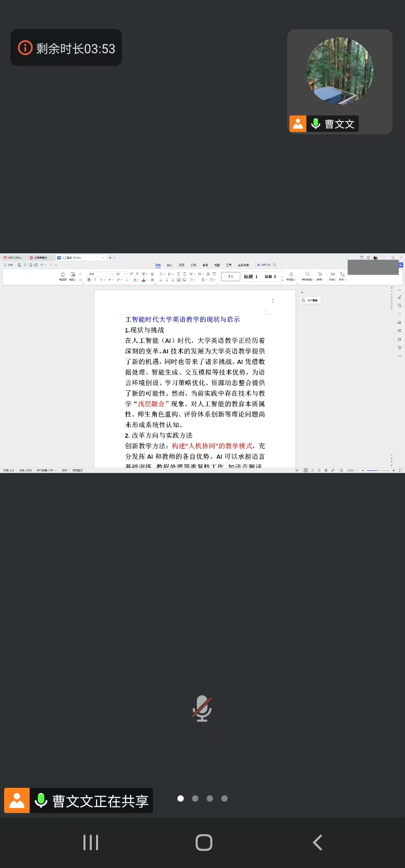Expand the styles gallery arrow

(x=282, y=280)
